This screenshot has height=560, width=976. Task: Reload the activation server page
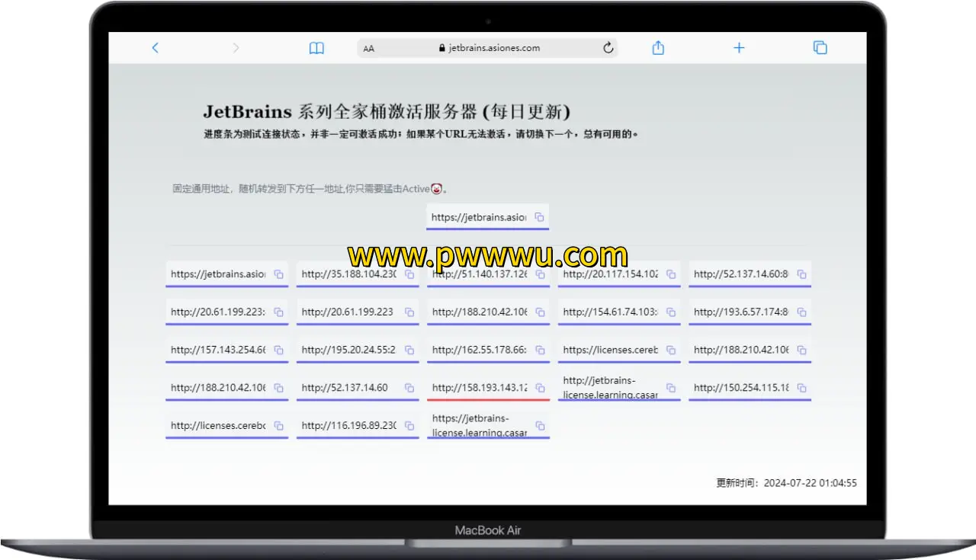608,47
